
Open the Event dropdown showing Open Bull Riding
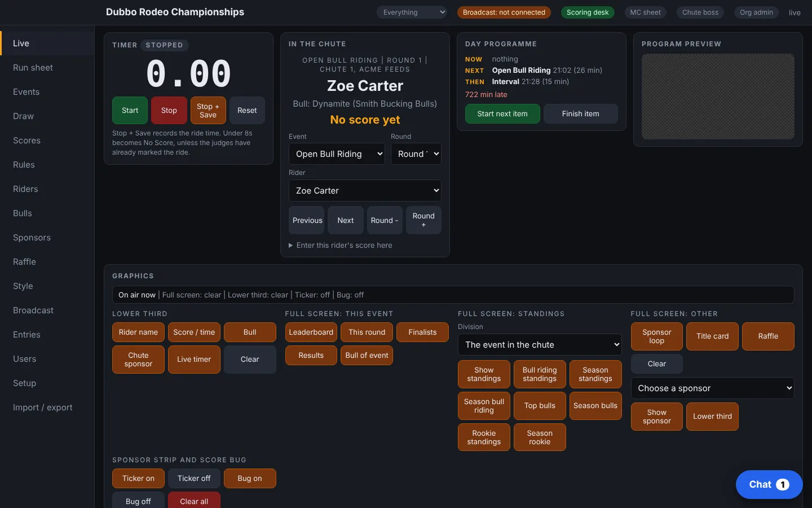tap(337, 154)
